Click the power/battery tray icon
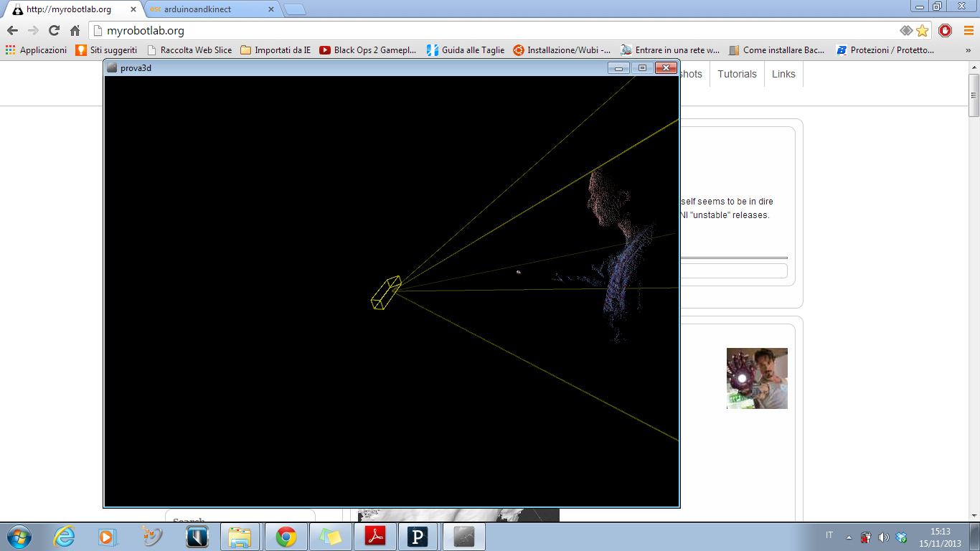This screenshot has width=980, height=551. click(x=866, y=537)
